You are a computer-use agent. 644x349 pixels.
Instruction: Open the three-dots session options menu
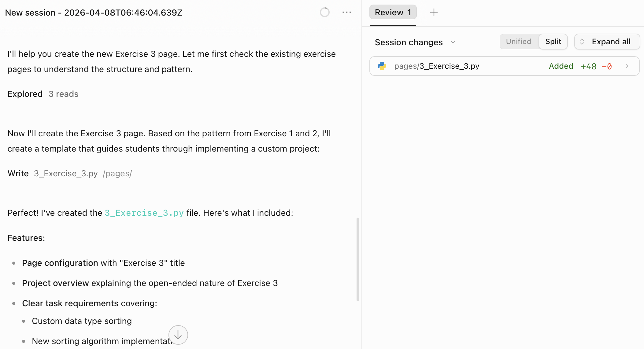tap(347, 12)
